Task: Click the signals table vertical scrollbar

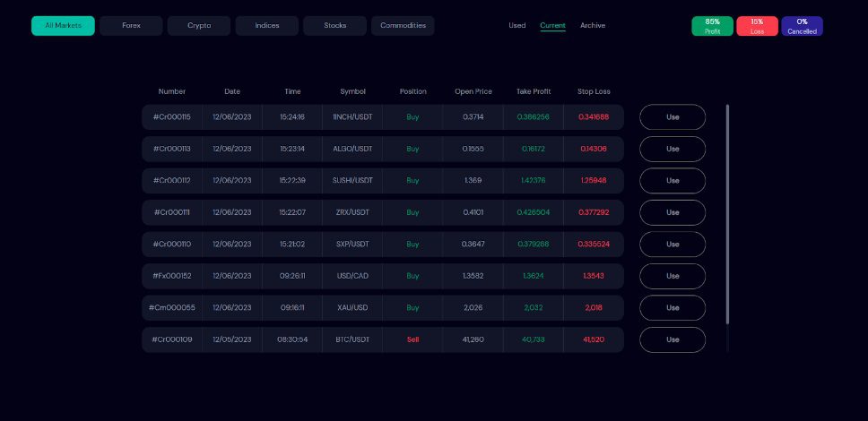Action: [727, 215]
